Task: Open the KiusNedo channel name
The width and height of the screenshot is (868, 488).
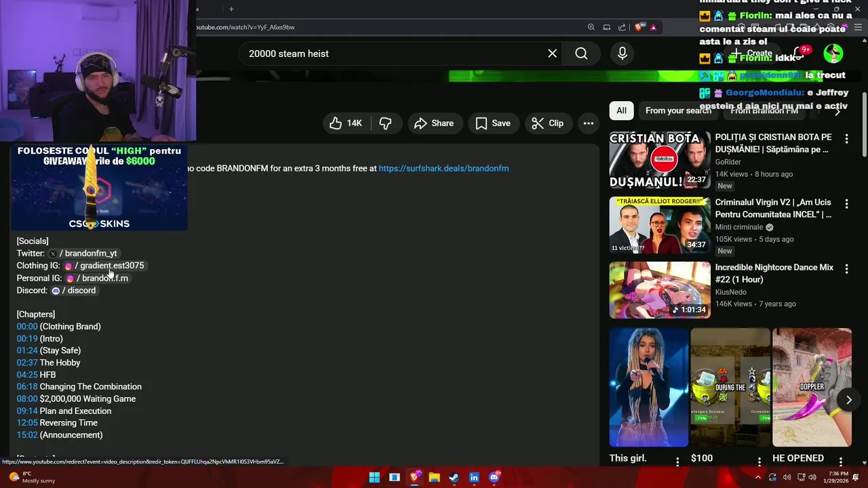Action: pos(731,293)
